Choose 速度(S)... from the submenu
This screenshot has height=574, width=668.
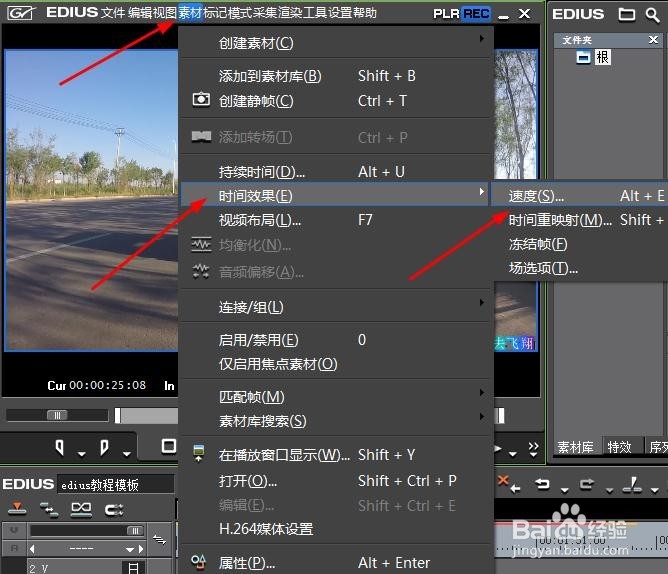(x=579, y=196)
